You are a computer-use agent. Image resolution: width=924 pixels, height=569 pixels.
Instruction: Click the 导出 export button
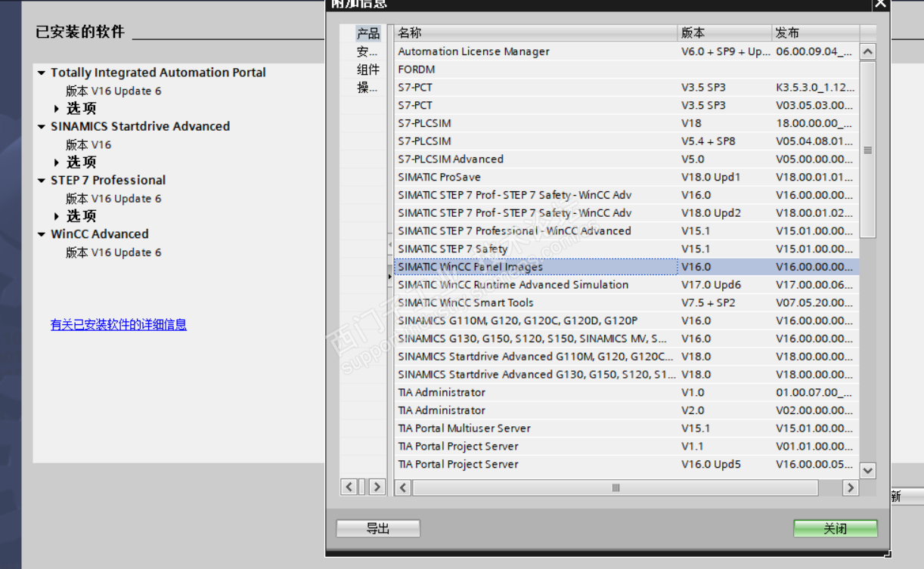pos(377,529)
